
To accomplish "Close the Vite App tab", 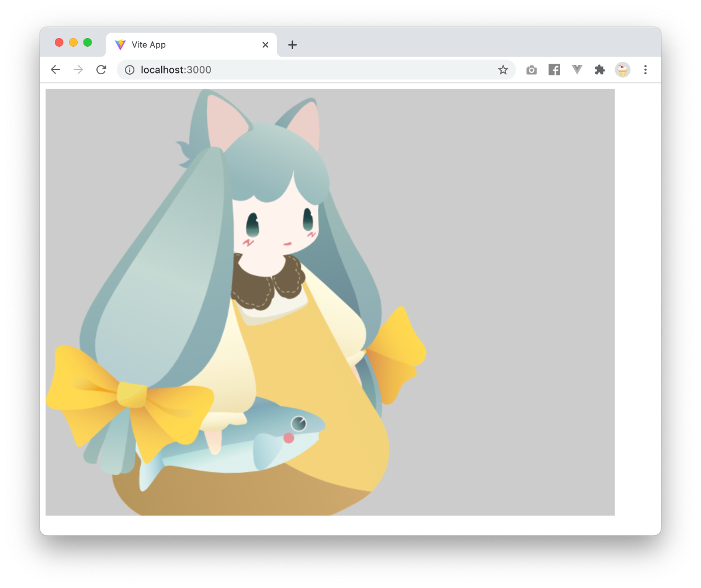I will [265, 45].
